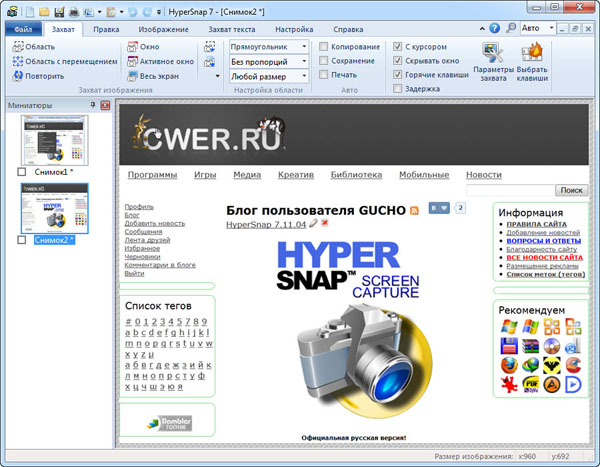Viewport: 600px width, 467px height.
Task: Click the Поиск button on the webpage
Action: point(570,190)
